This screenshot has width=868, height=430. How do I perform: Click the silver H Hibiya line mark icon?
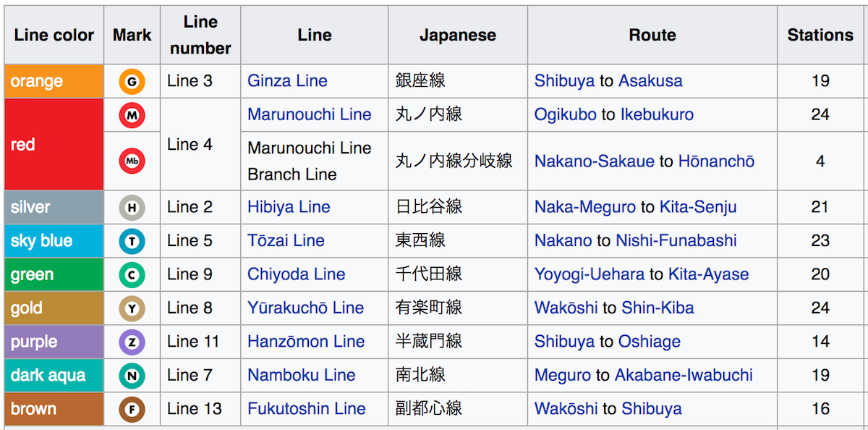(x=132, y=207)
